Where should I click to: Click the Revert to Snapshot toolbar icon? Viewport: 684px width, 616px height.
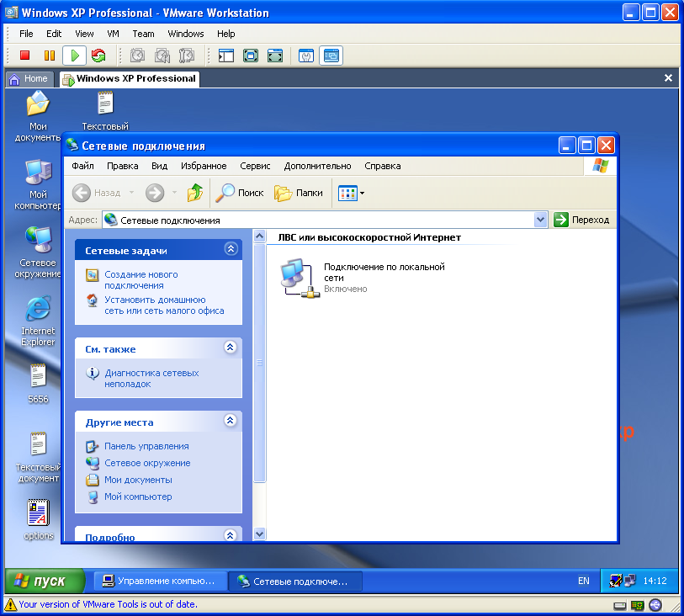click(162, 56)
